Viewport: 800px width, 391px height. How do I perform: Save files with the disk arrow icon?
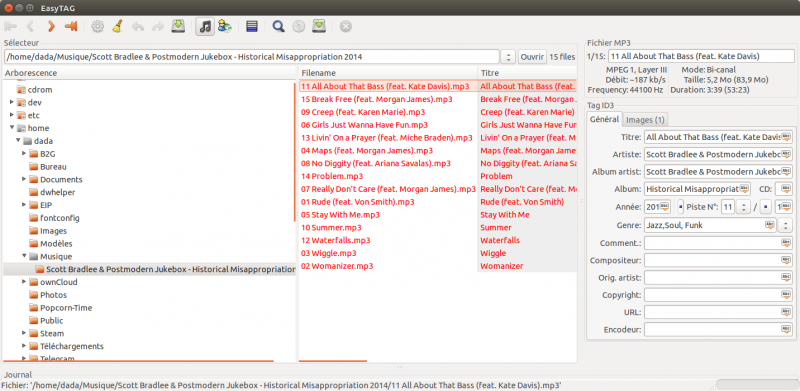pyautogui.click(x=178, y=26)
